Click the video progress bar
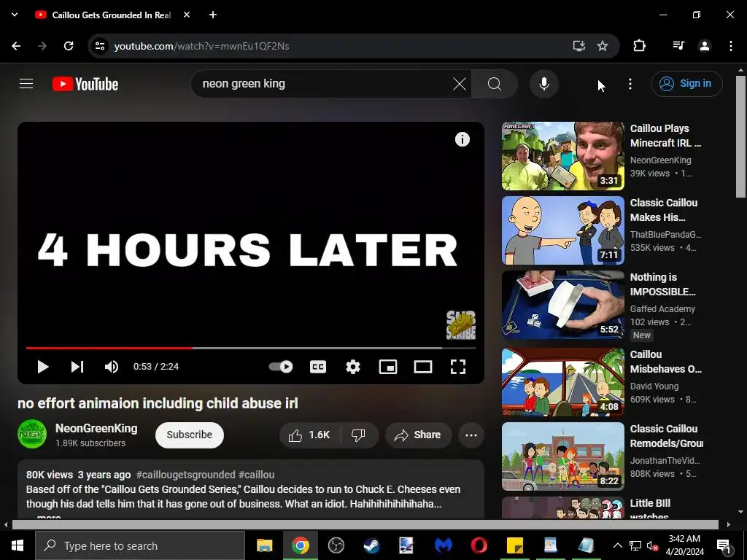Screen dimensions: 747x560 pos(251,348)
